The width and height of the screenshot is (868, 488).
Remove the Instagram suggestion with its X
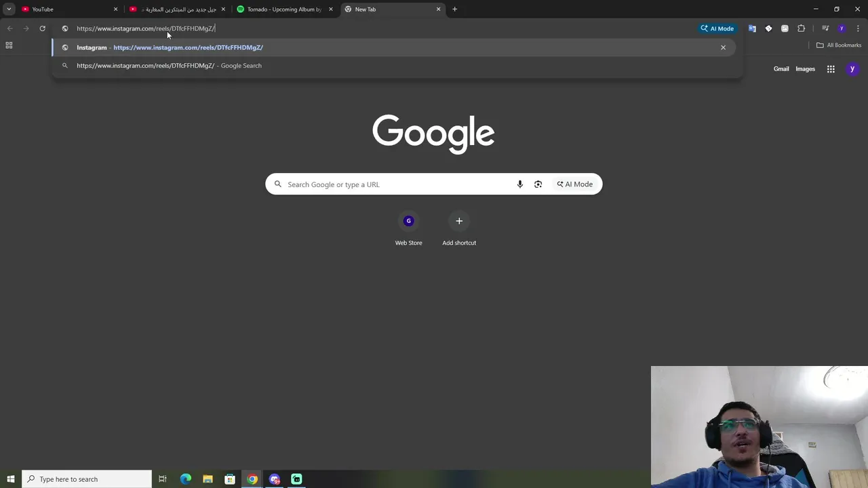(723, 47)
